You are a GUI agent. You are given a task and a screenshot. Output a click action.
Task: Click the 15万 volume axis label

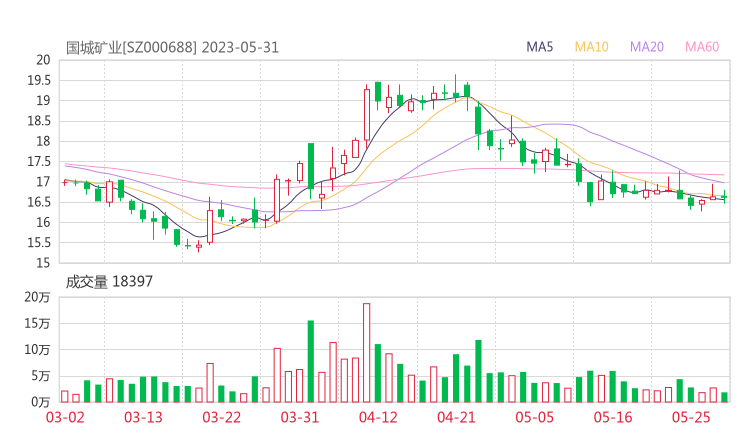click(37, 323)
